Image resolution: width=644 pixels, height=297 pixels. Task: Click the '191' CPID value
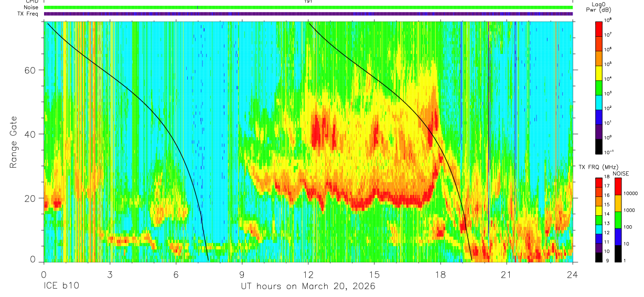pos(308,2)
